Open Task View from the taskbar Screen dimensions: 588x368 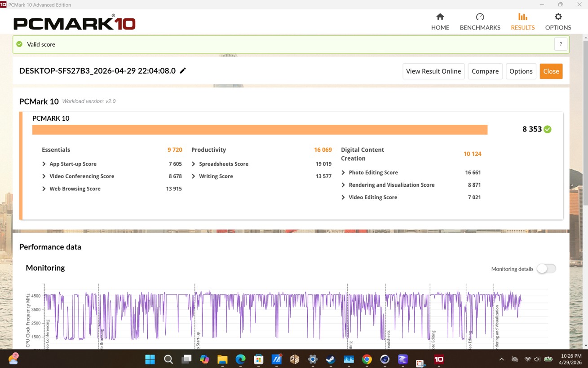click(186, 359)
